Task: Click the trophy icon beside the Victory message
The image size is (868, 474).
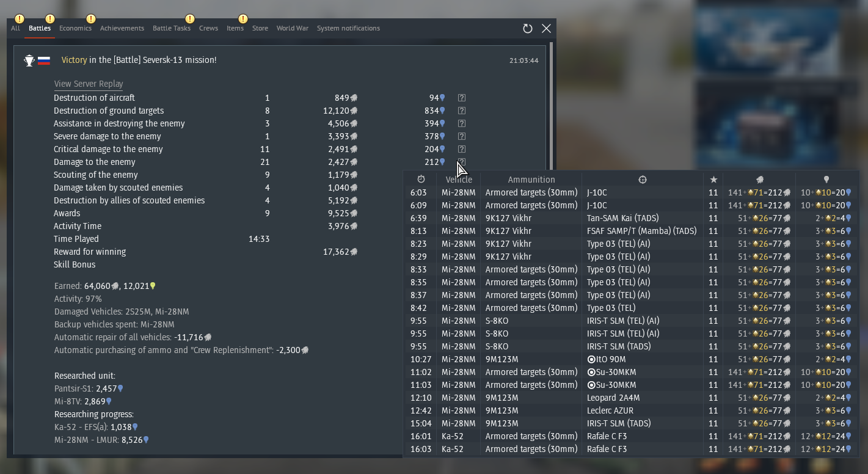Action: (x=29, y=60)
